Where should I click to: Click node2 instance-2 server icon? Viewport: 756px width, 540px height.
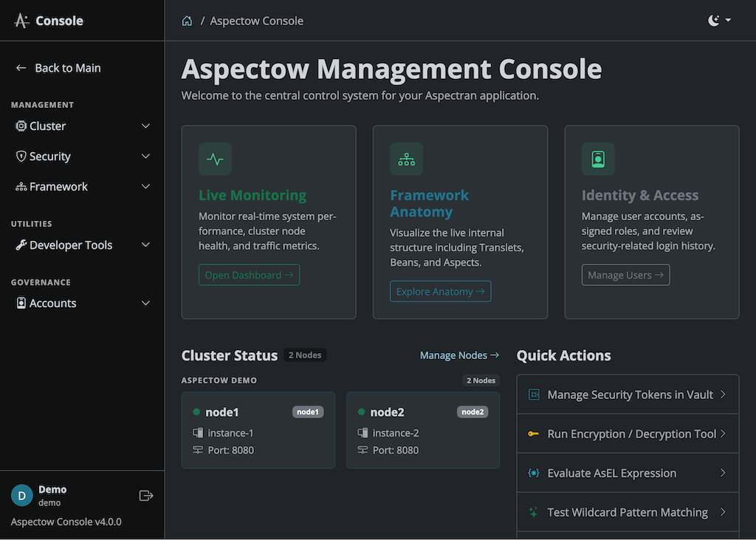362,433
